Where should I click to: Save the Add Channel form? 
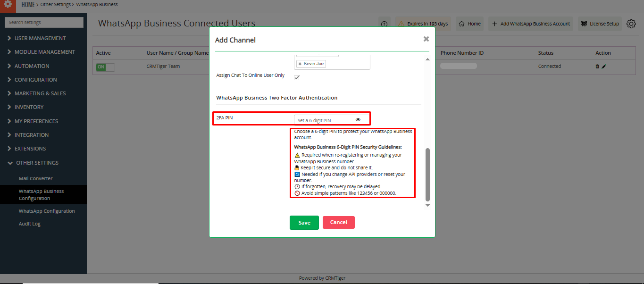point(304,223)
